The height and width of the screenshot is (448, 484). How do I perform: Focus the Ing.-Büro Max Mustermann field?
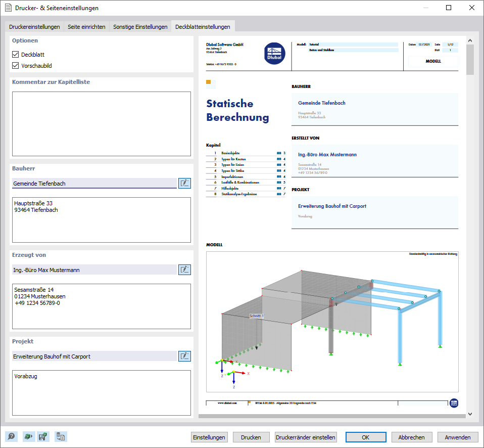(x=94, y=270)
